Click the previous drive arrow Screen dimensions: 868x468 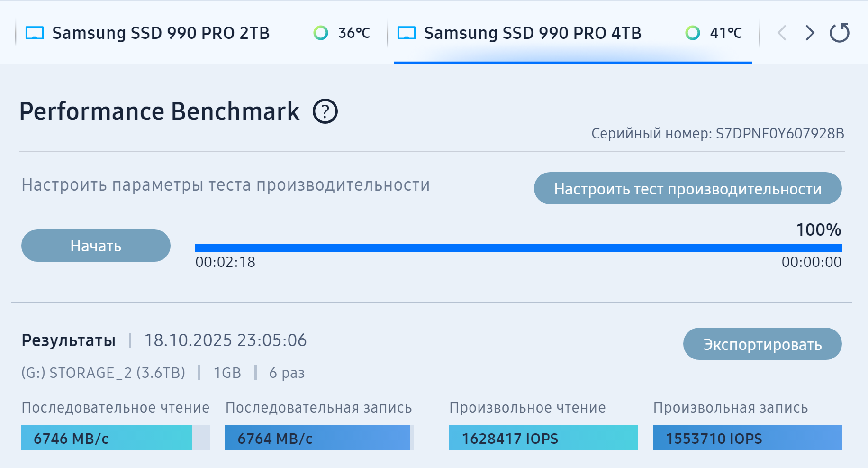pyautogui.click(x=782, y=33)
